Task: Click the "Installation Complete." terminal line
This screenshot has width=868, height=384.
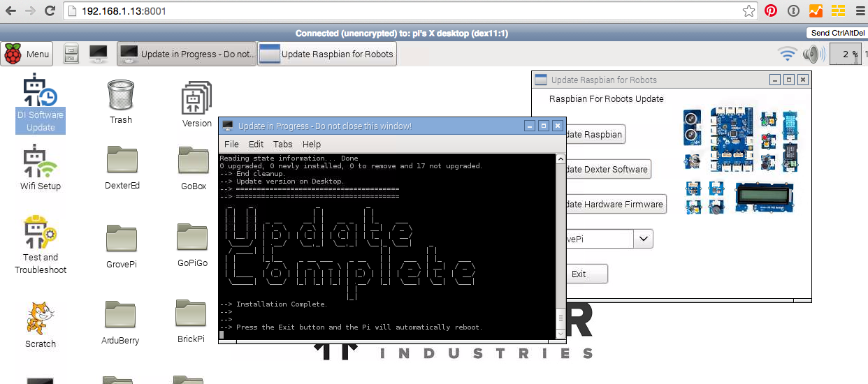Action: (x=282, y=304)
